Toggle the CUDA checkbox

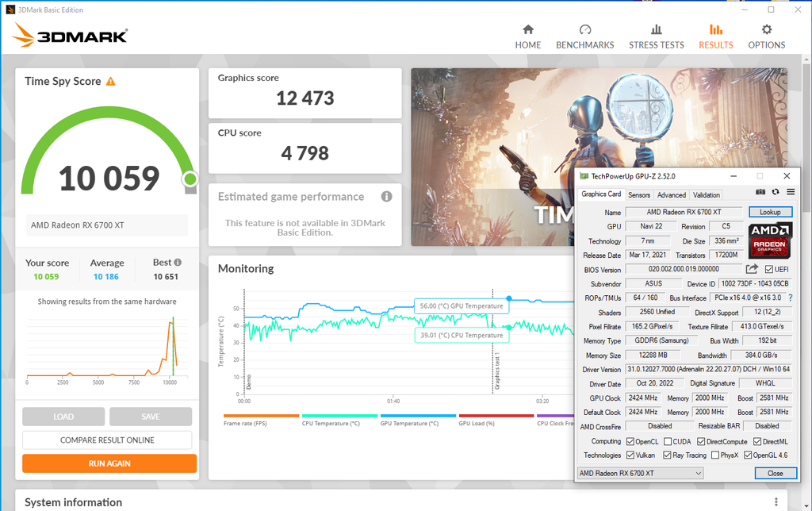pos(668,441)
